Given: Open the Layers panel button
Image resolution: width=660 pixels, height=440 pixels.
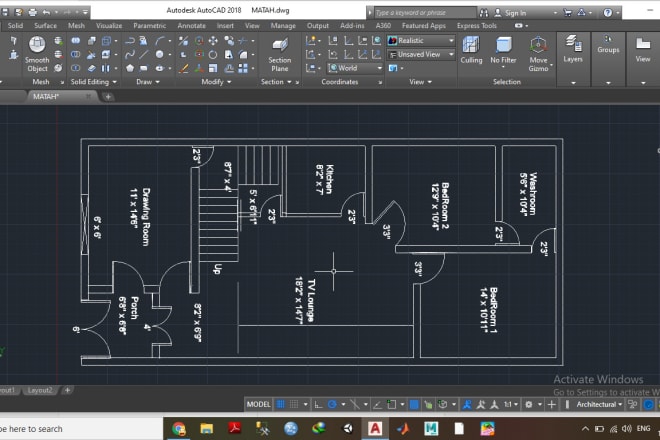Looking at the screenshot, I should click(573, 50).
